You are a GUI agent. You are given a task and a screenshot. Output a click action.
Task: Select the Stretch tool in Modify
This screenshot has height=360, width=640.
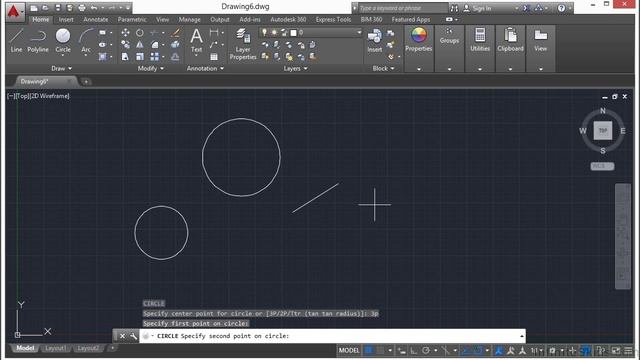(x=125, y=57)
